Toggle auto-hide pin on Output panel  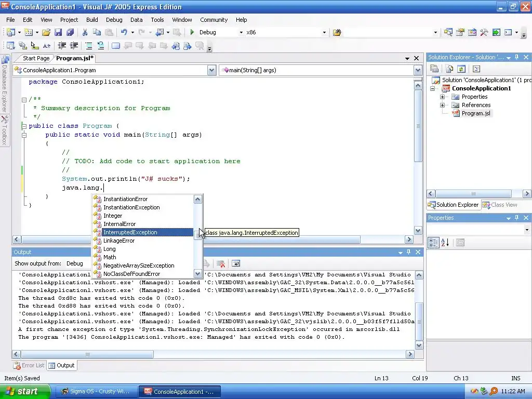tap(408, 252)
